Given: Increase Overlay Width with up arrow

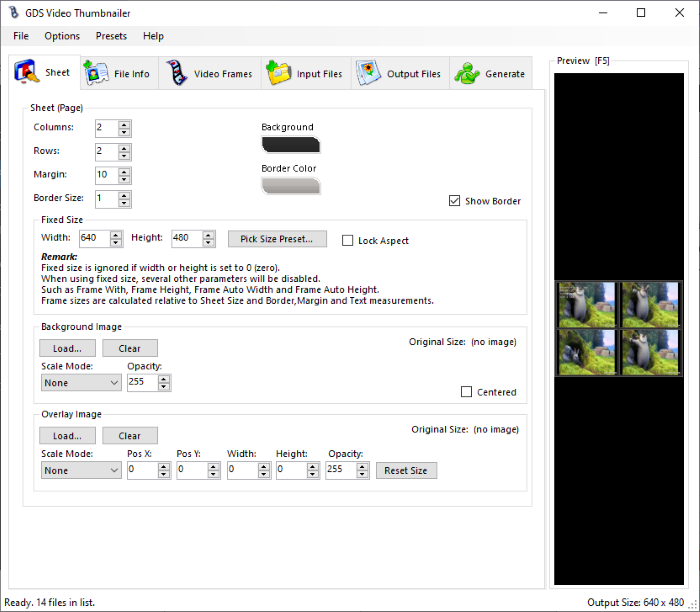Looking at the screenshot, I should pos(264,466).
